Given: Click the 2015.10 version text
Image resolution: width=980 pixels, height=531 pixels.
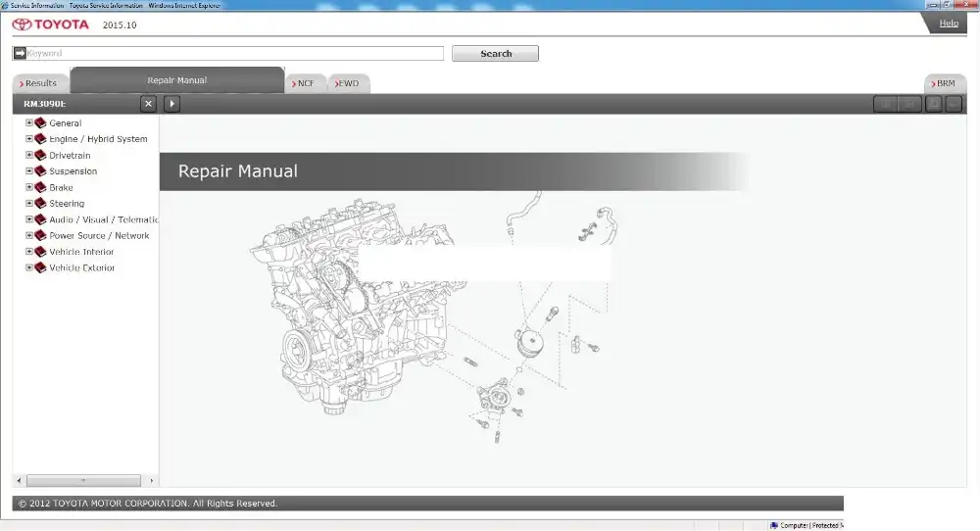Looking at the screenshot, I should (x=120, y=25).
